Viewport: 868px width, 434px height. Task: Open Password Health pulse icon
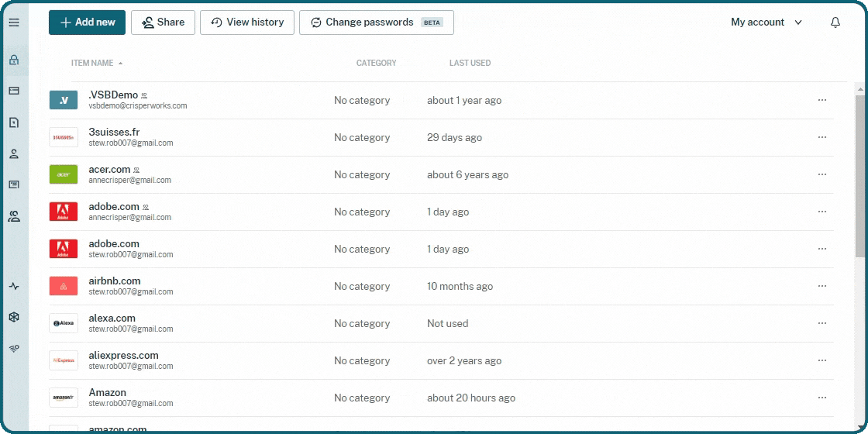13,286
